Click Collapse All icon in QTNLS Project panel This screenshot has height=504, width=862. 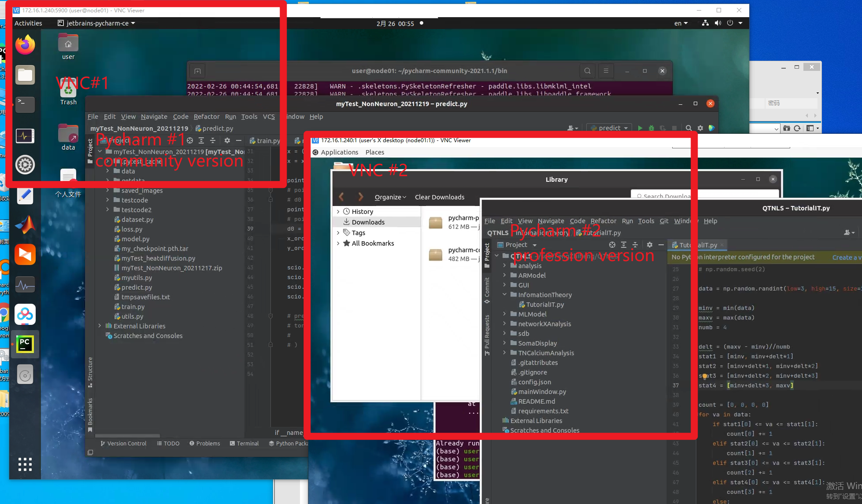[x=635, y=245]
